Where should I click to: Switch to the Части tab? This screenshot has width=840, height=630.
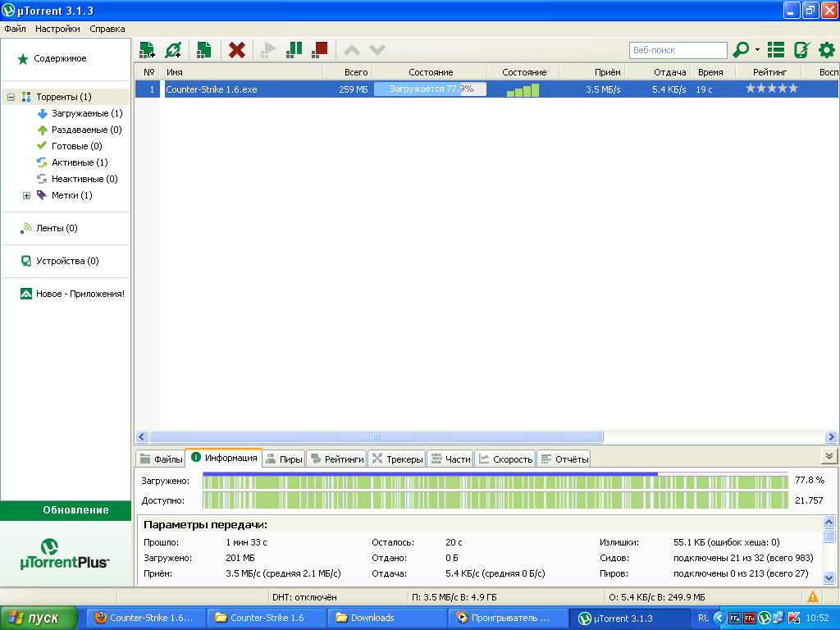pos(450,459)
